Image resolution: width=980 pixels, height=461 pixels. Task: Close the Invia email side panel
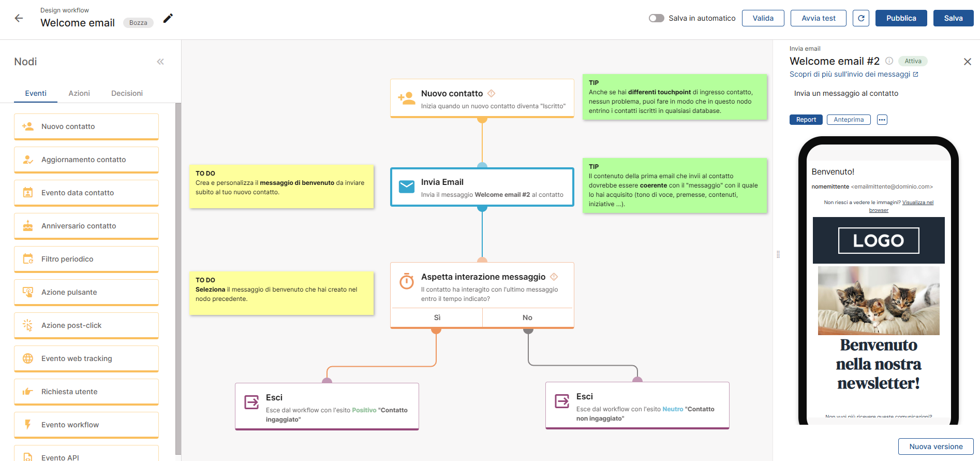(x=967, y=62)
